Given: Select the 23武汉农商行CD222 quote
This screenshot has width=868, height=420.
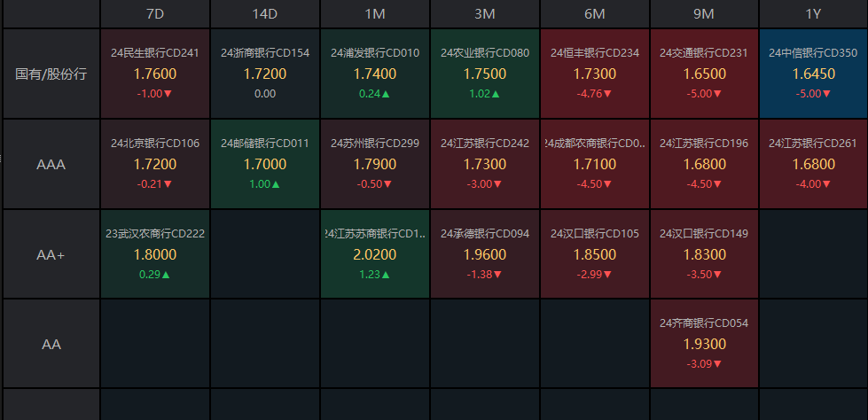Looking at the screenshot, I should (155, 254).
